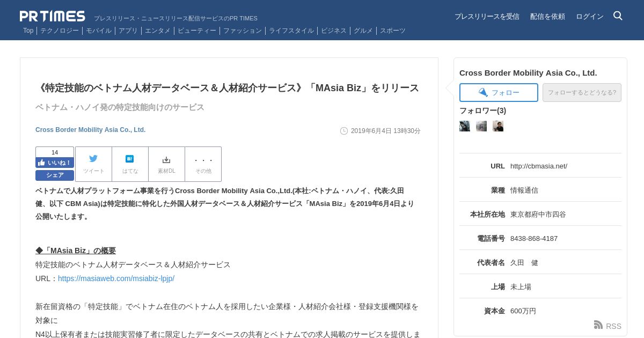Viewport: 644px width, 338px height.
Task: Click the like count 14
Action: pos(55,152)
